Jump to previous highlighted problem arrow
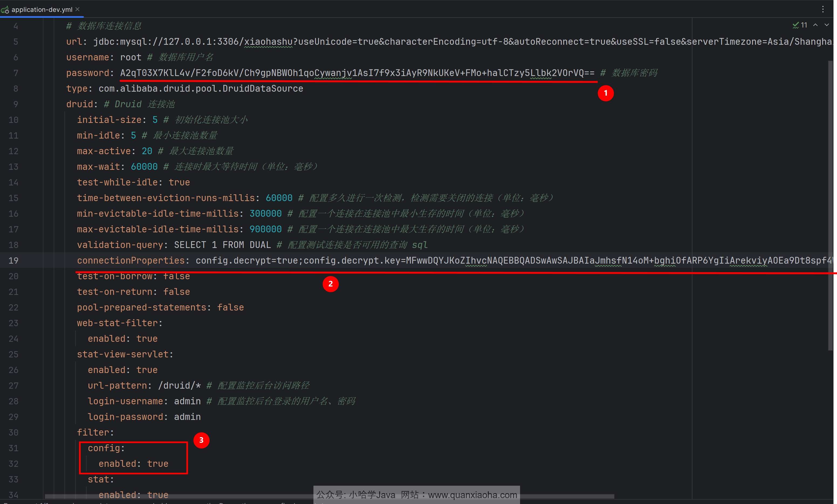837x504 pixels. coord(815,25)
